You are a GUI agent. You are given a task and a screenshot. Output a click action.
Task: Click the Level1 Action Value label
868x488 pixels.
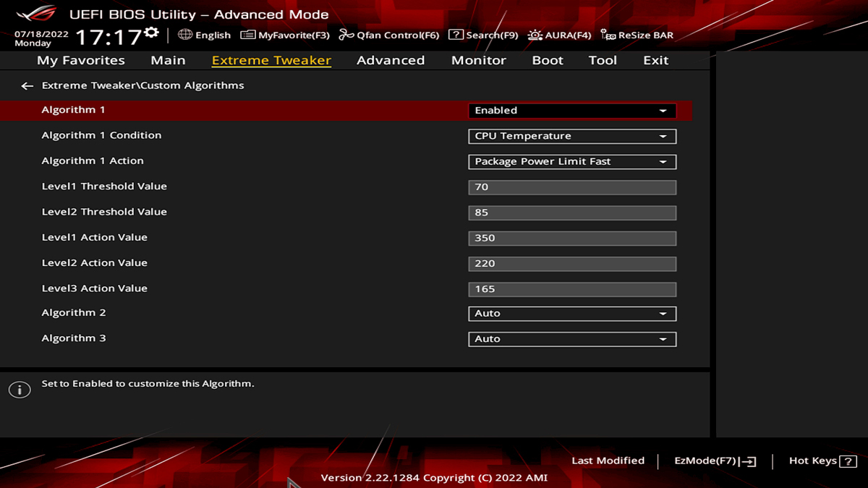click(95, 237)
